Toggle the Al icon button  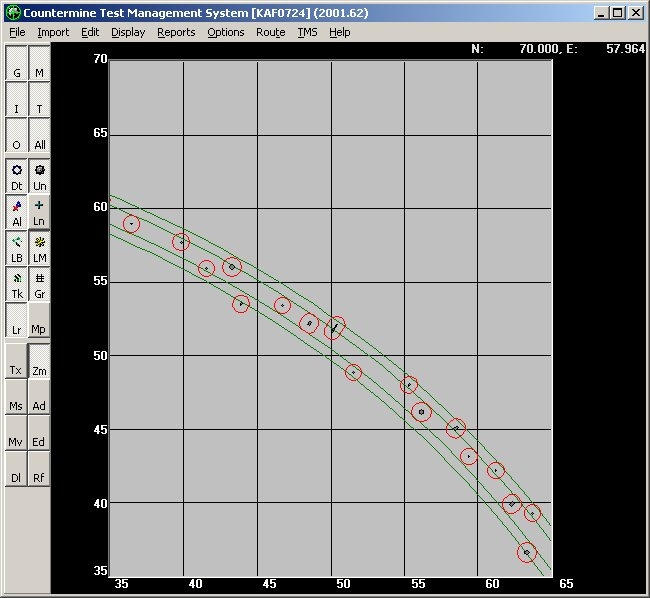click(x=17, y=212)
